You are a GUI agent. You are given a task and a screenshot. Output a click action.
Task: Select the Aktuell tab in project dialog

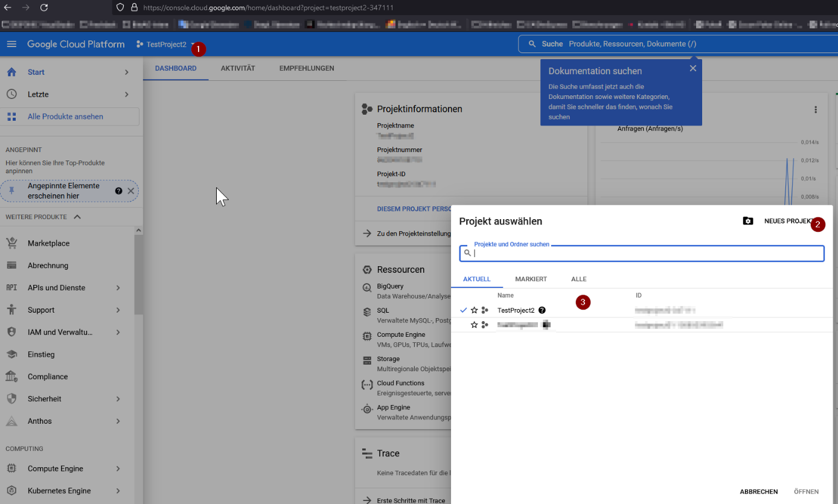[477, 279]
